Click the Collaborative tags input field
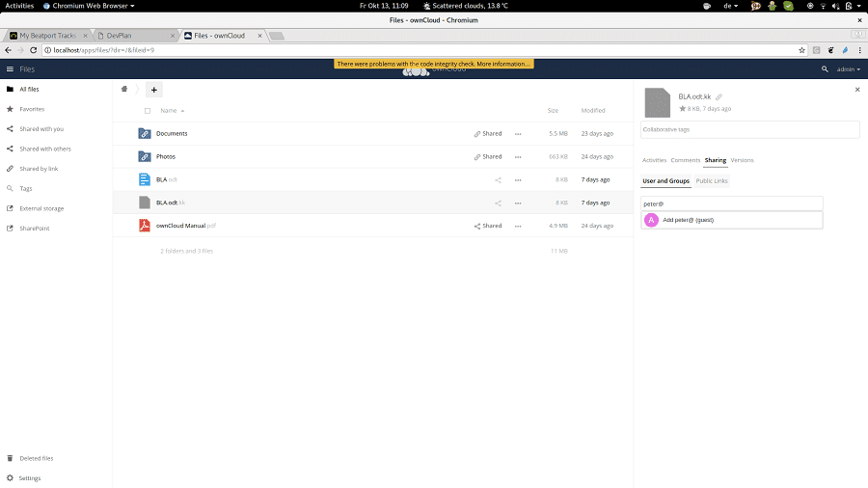This screenshot has height=488, width=868. click(750, 129)
